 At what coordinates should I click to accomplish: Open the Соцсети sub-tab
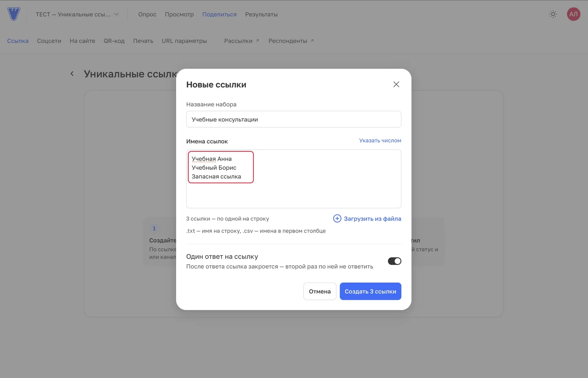tap(49, 41)
